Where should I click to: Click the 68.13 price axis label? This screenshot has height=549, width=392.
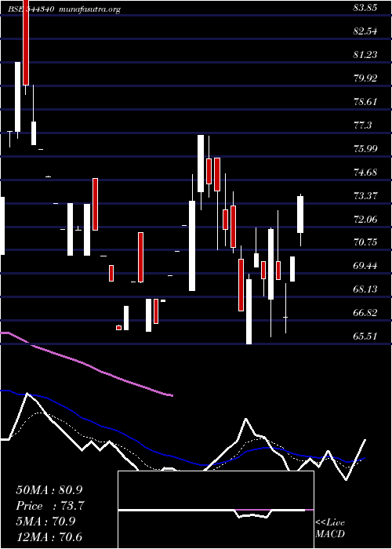[365, 289]
